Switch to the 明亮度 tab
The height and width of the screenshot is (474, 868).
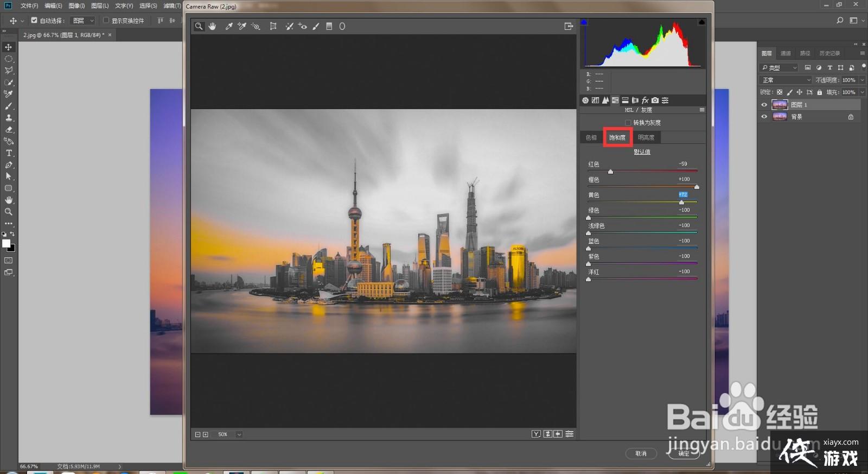click(x=646, y=137)
